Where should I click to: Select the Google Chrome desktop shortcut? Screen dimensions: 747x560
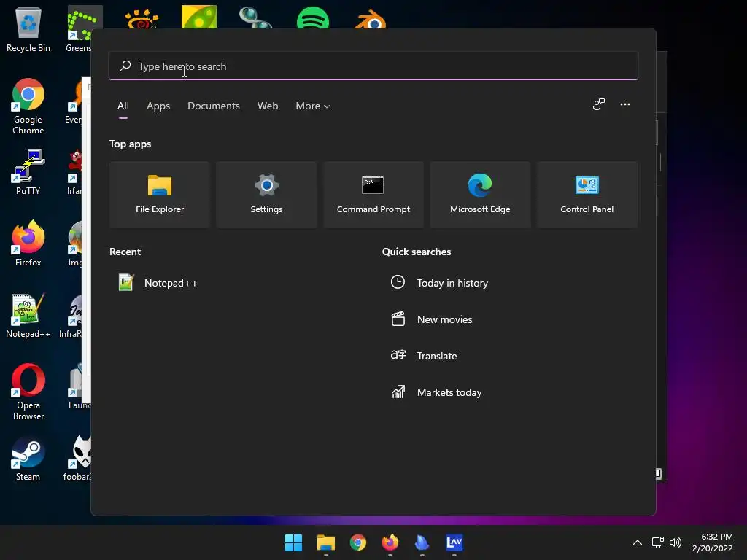(x=28, y=106)
